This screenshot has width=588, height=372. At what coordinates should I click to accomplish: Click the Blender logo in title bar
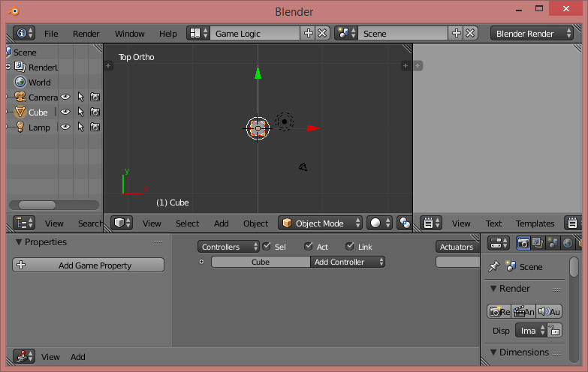point(14,10)
